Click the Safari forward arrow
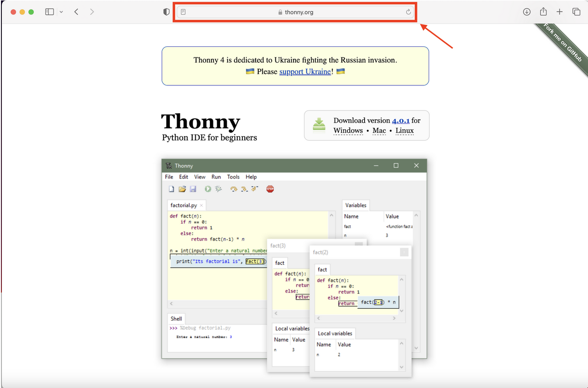This screenshot has height=388, width=588. pos(92,12)
